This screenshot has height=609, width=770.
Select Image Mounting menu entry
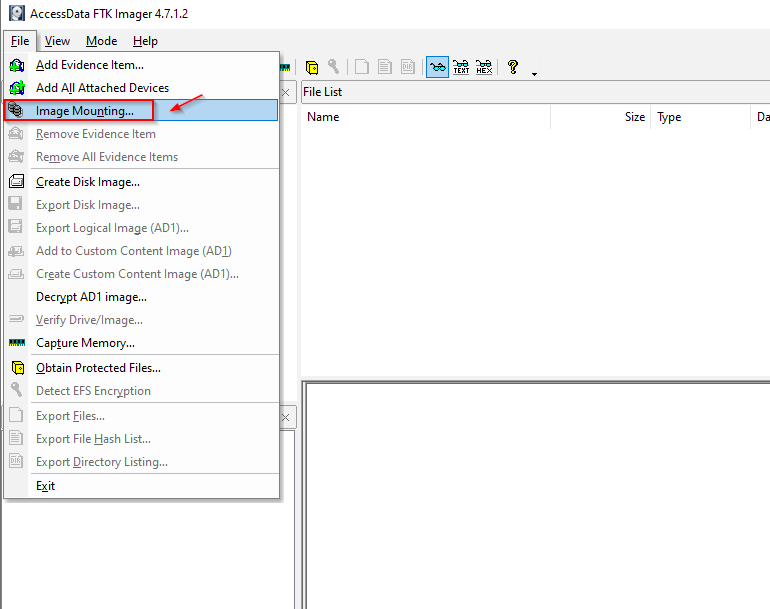tap(141, 111)
